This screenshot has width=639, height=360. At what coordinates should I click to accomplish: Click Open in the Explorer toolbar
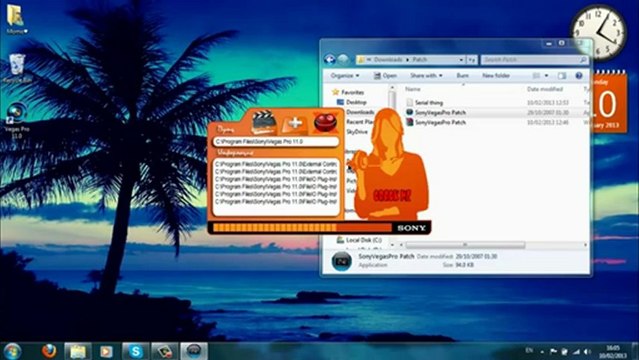pyautogui.click(x=385, y=76)
